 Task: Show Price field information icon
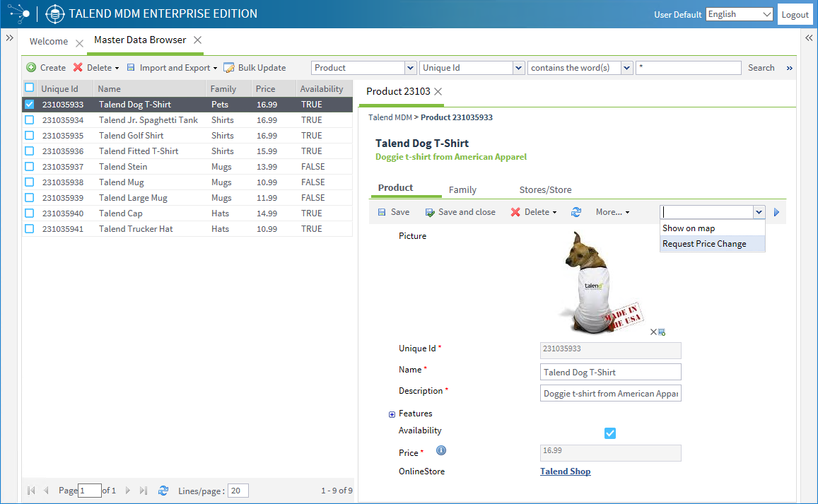tap(441, 450)
